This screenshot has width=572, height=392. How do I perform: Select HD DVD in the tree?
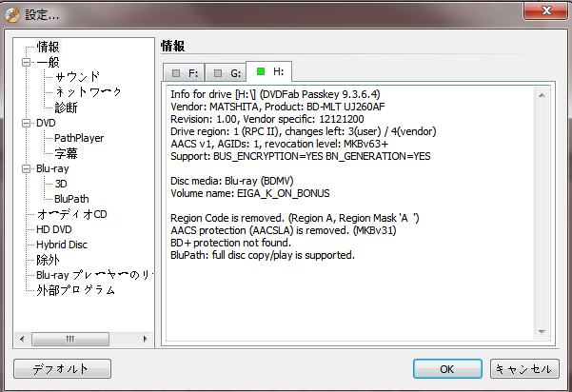pyautogui.click(x=54, y=229)
